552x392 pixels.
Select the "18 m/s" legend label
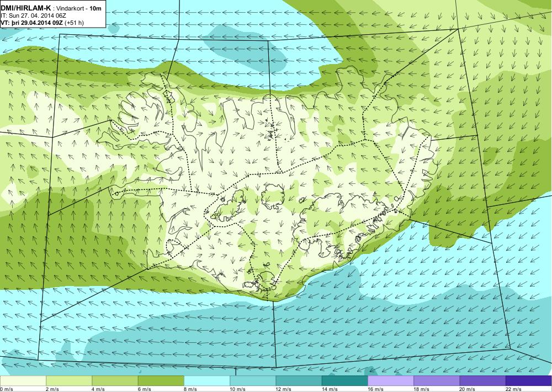[x=421, y=389]
